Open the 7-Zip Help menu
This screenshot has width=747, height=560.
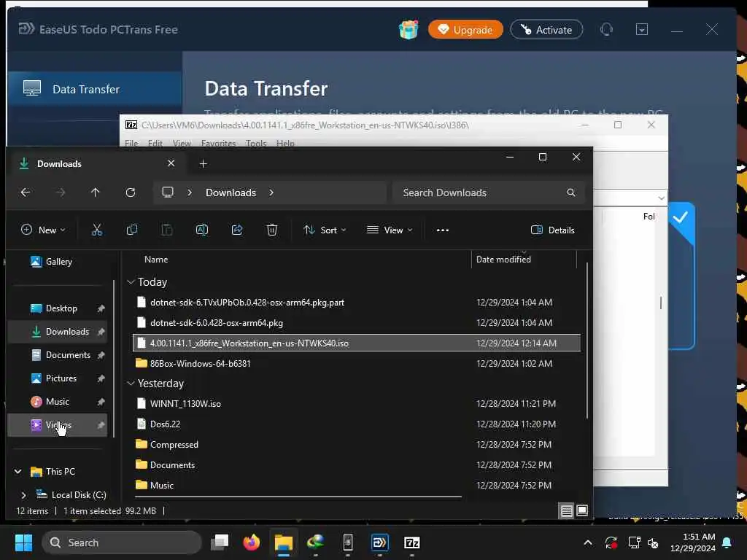point(285,144)
